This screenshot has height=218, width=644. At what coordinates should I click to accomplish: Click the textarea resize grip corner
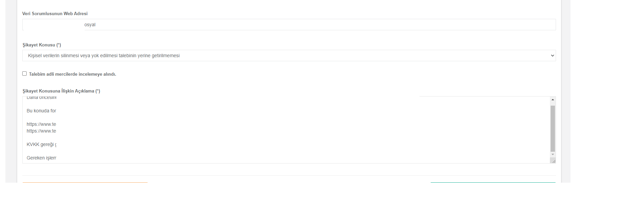(x=553, y=160)
